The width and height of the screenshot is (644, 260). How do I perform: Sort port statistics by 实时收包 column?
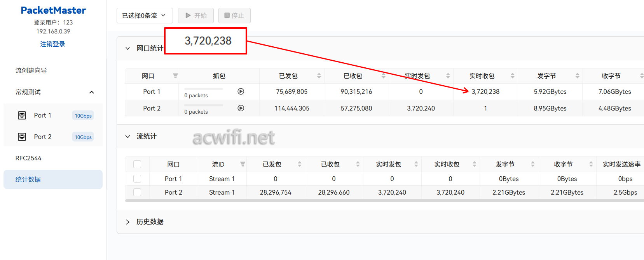512,76
